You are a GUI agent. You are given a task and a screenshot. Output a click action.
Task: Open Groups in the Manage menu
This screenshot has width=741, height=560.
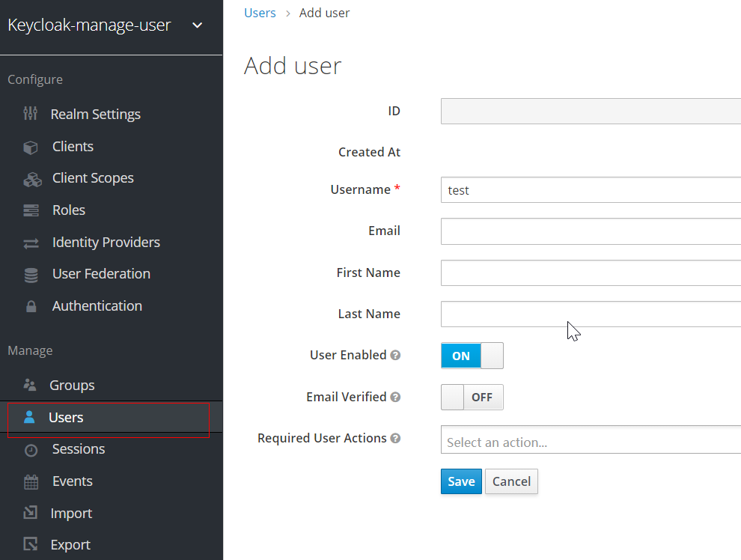click(x=72, y=385)
